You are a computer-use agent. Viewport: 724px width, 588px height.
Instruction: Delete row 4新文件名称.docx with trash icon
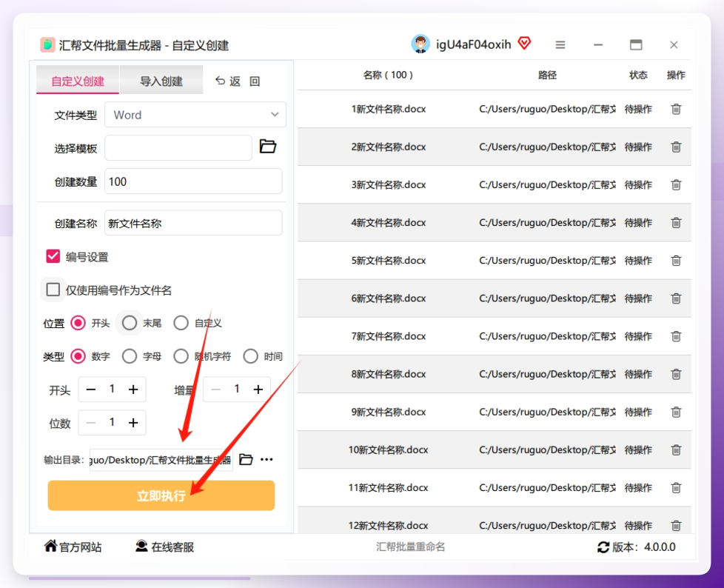676,223
